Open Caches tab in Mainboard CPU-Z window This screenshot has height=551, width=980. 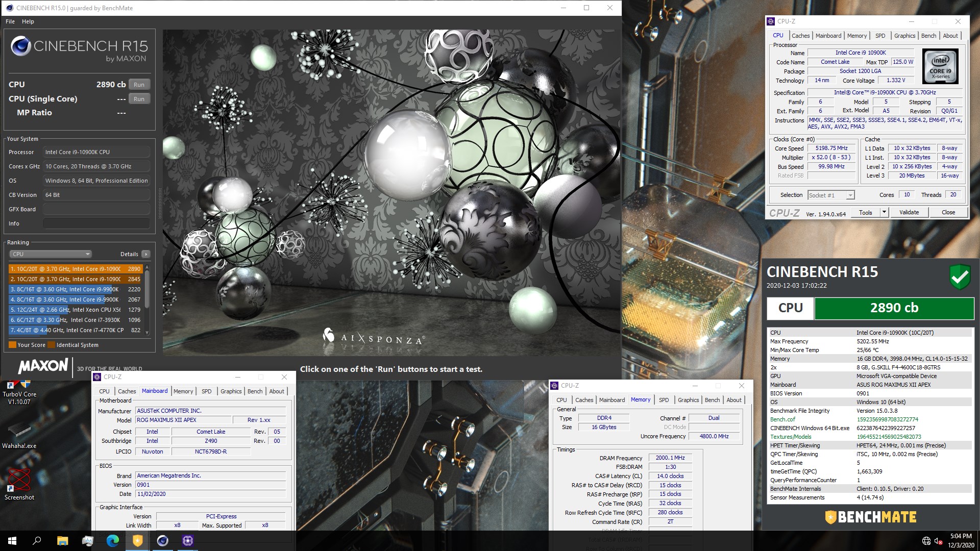127,391
